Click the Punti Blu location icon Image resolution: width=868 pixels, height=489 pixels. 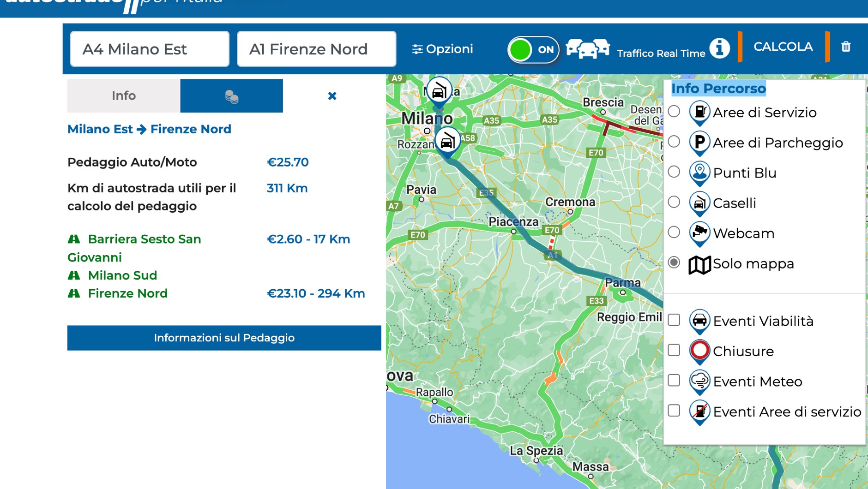[x=699, y=173]
